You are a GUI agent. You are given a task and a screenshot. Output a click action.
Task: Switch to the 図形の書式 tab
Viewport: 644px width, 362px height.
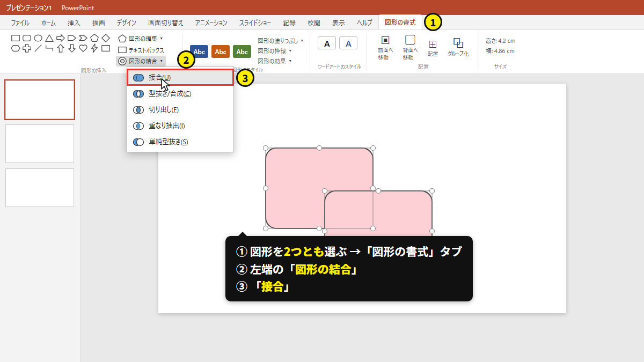400,23
